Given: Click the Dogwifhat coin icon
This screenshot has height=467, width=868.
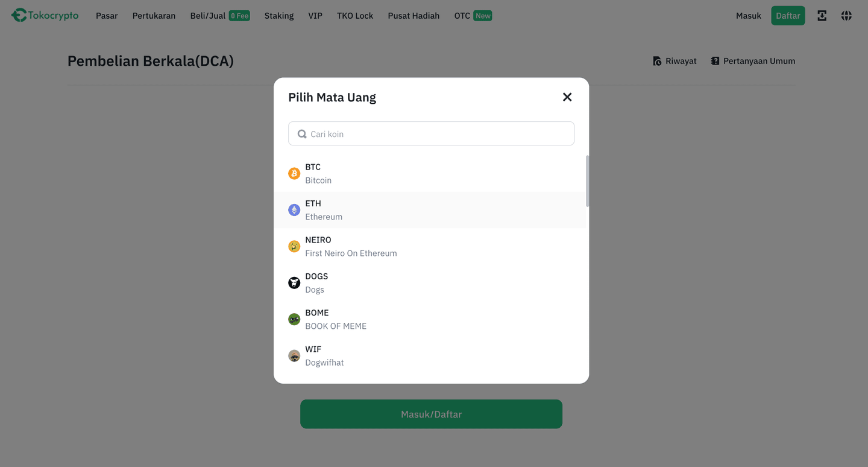Looking at the screenshot, I should (294, 355).
